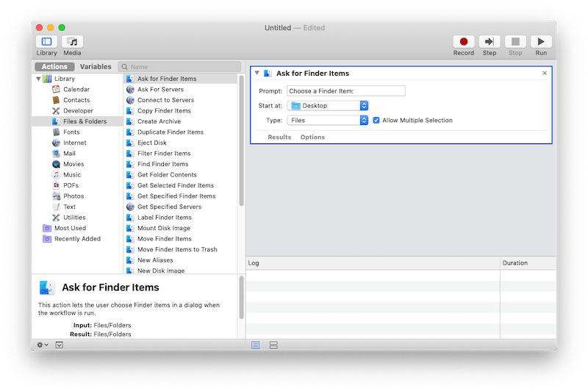Switch to the Actions tab

[x=54, y=67]
